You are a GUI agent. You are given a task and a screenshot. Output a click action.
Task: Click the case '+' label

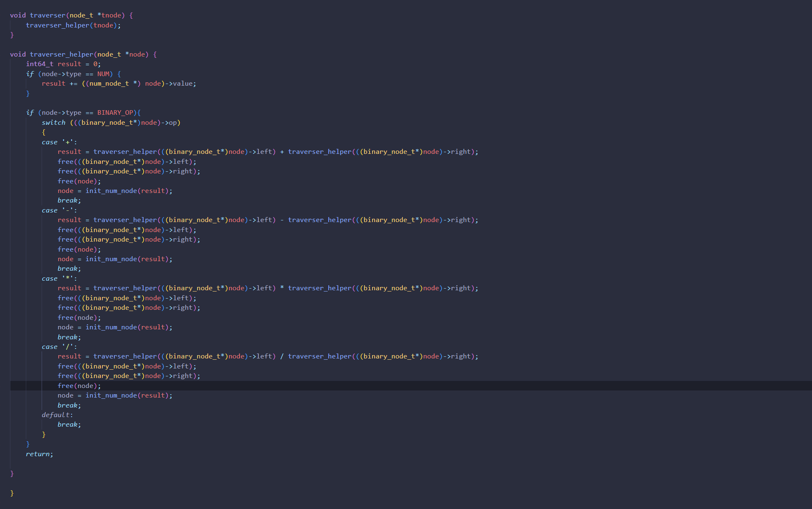(x=59, y=142)
